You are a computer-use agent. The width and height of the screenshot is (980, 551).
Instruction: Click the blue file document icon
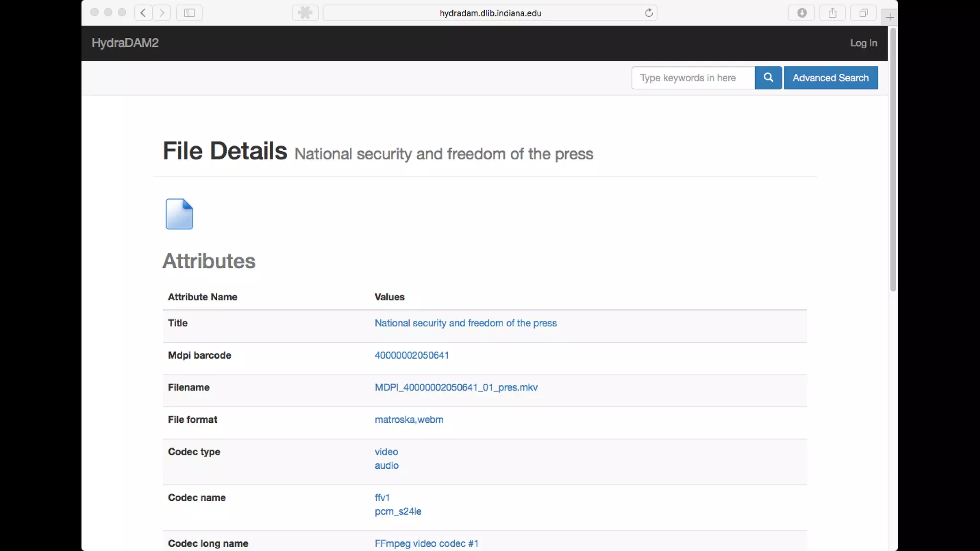pos(179,214)
